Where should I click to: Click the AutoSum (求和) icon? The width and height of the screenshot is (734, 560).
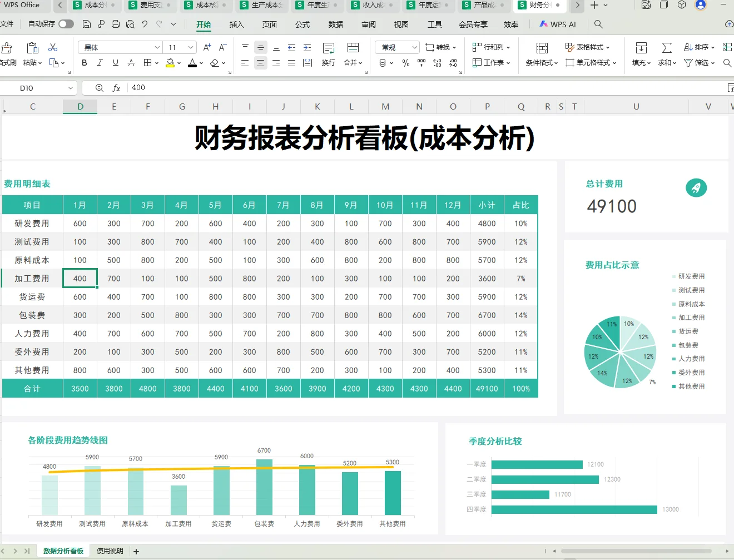pos(667,47)
